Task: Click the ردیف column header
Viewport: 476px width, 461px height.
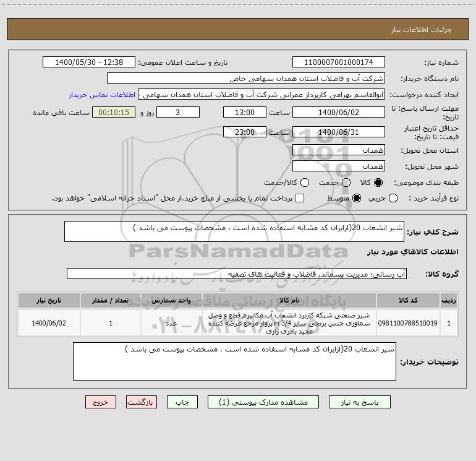Action: [x=449, y=300]
